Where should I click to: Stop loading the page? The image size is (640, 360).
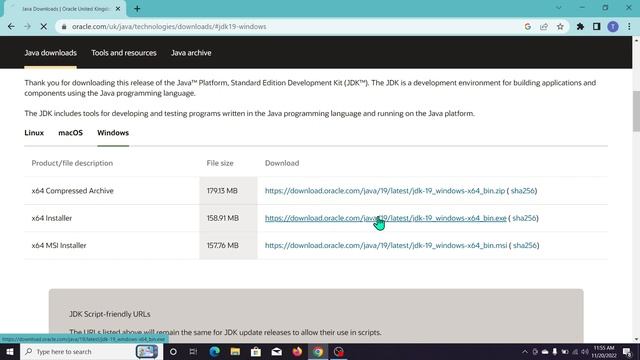point(44,27)
